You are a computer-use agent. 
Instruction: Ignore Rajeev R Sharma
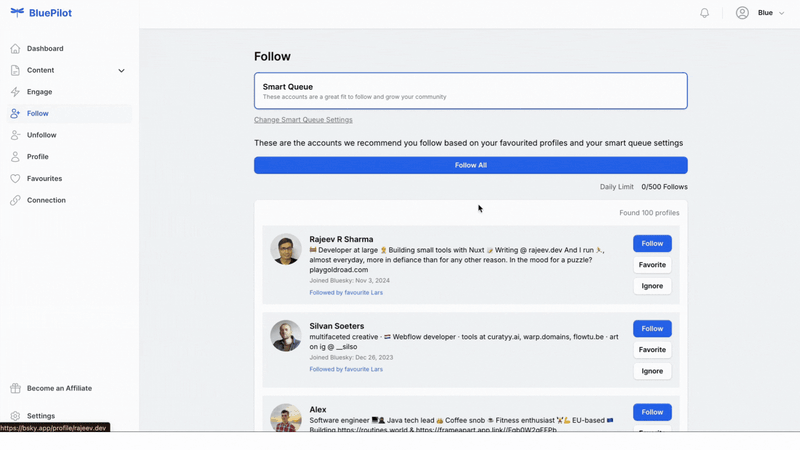pyautogui.click(x=652, y=286)
